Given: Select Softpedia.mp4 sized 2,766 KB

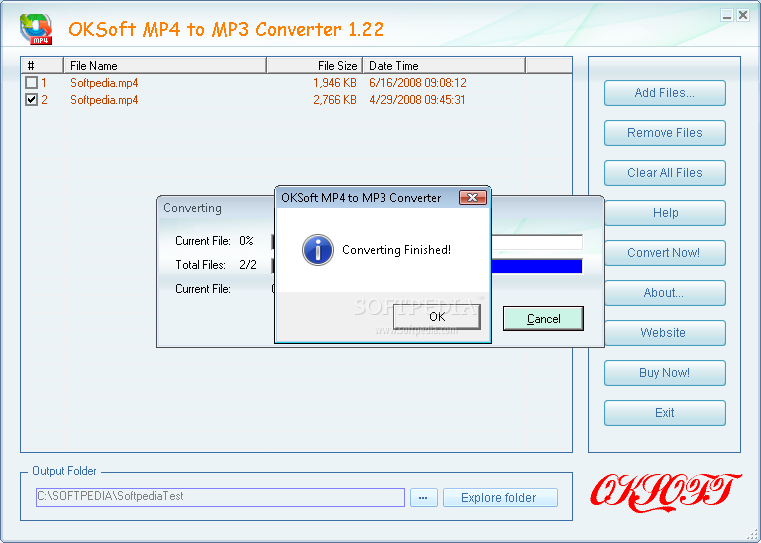Looking at the screenshot, I should pyautogui.click(x=104, y=99).
